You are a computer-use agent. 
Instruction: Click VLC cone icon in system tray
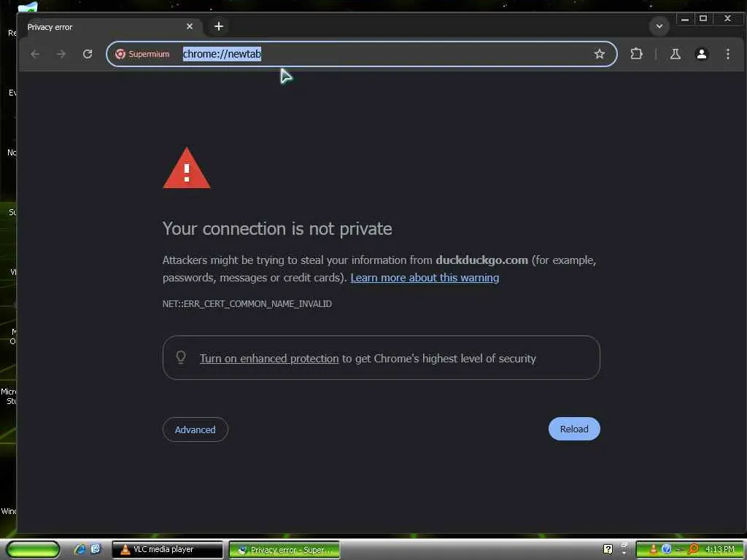(653, 550)
